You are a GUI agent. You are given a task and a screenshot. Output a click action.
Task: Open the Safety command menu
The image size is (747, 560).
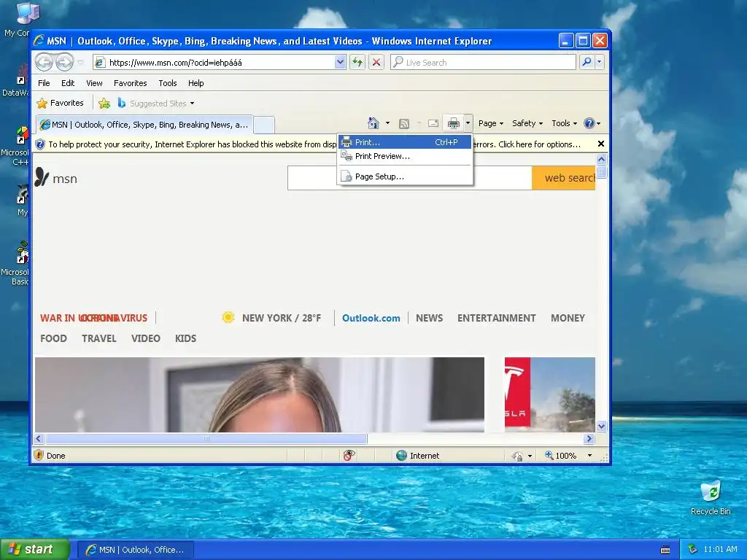[x=527, y=123]
